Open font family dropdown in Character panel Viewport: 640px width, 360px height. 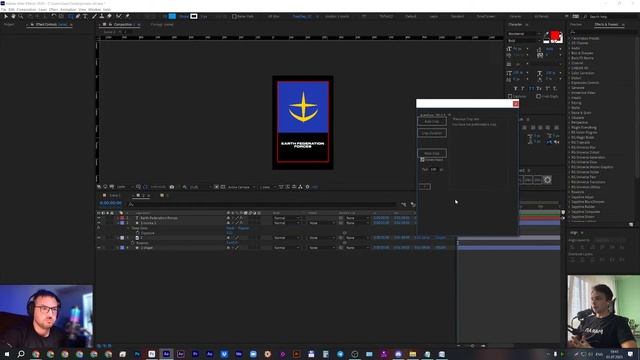pos(524,34)
